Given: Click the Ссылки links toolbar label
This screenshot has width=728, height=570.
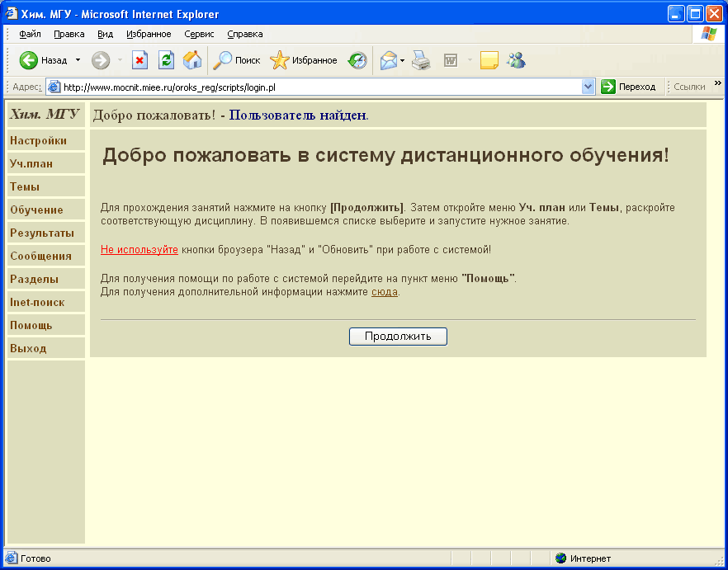Looking at the screenshot, I should point(689,87).
